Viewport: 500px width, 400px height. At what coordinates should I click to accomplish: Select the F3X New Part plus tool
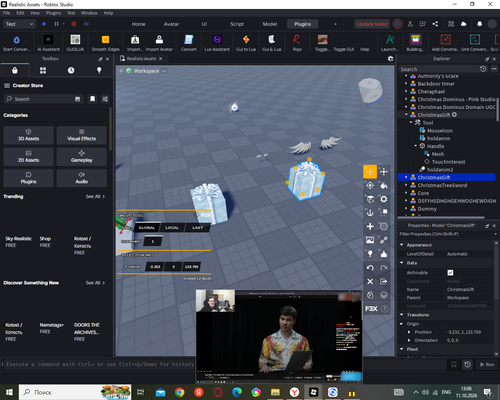[370, 226]
